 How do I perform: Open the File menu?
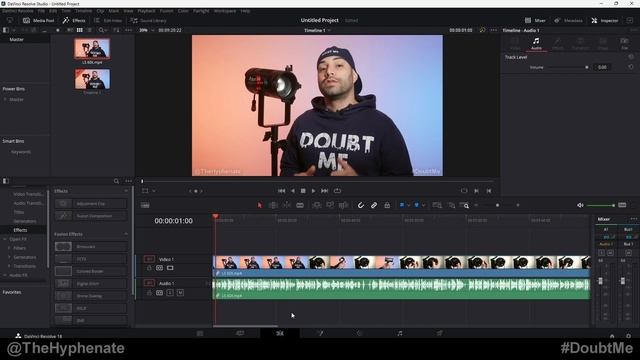41,11
